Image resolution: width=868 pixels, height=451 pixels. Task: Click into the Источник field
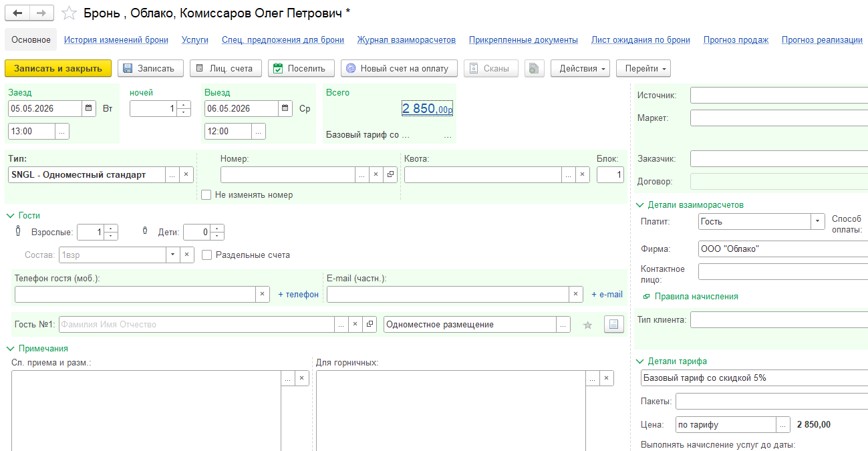(779, 96)
